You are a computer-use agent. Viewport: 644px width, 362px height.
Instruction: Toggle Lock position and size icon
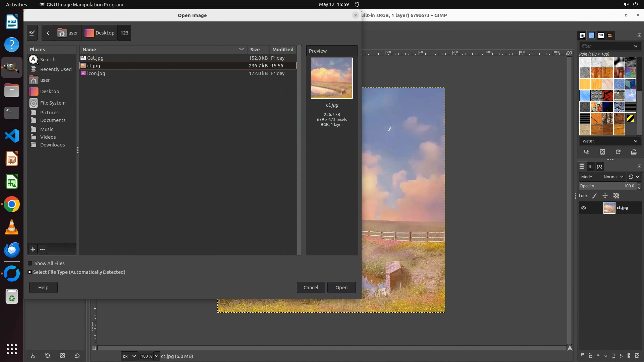pyautogui.click(x=605, y=196)
